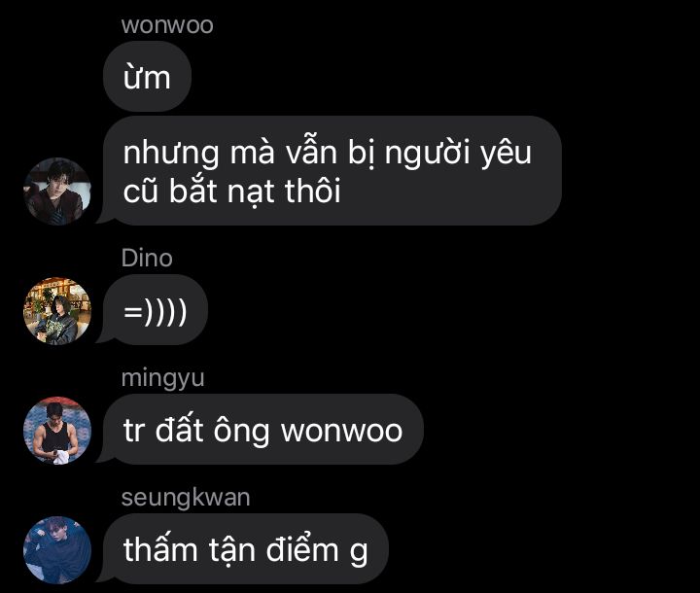700x593 pixels.
Task: View seungkwan's circular profile avatar
Action: point(57,550)
